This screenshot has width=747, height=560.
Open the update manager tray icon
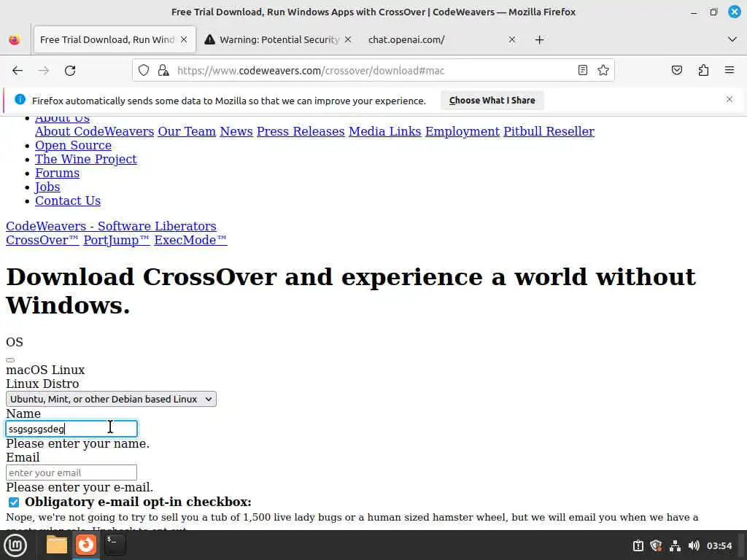(x=638, y=545)
